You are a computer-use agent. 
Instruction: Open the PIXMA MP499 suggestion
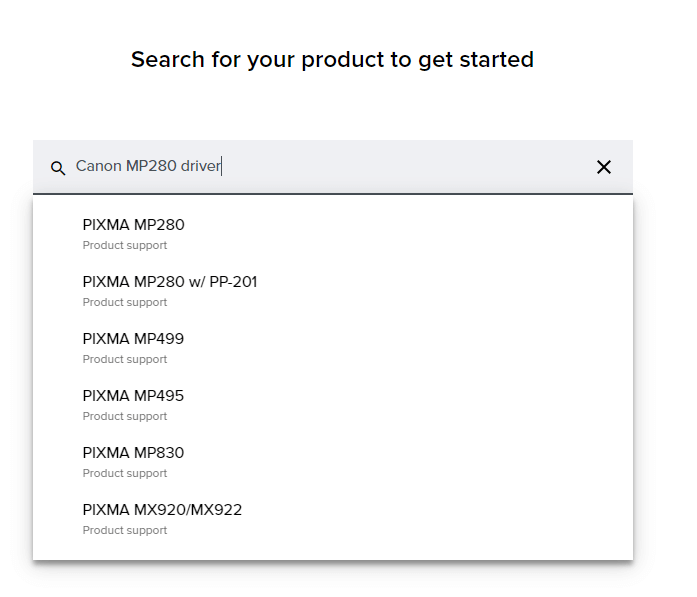(133, 339)
